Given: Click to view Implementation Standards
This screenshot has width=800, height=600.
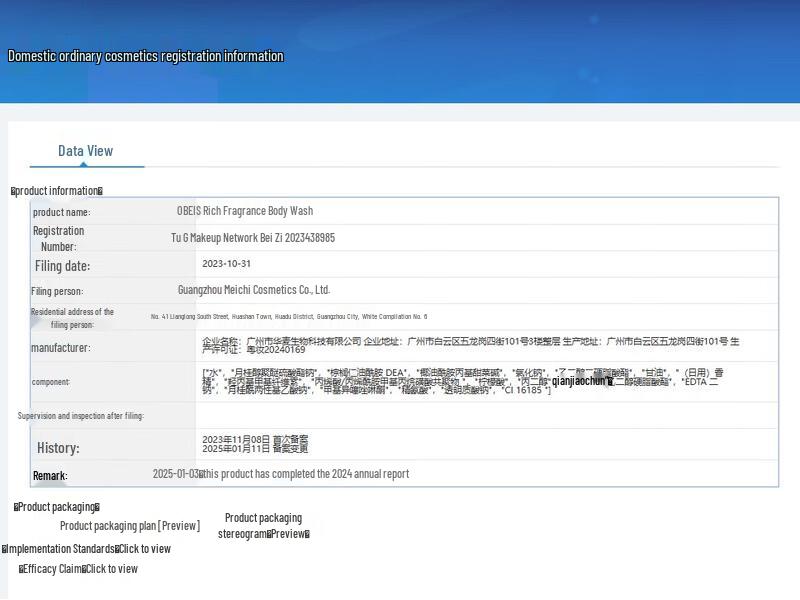Looking at the screenshot, I should [x=143, y=549].
